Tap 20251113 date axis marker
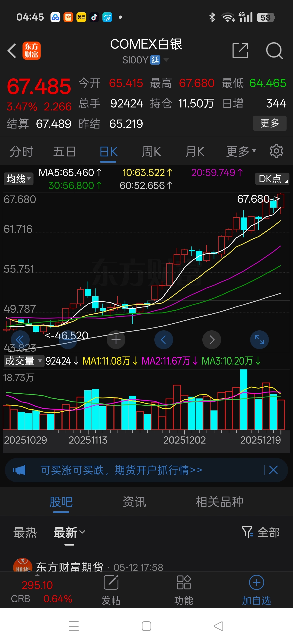Viewport: 293px width, 644px height. point(88,440)
